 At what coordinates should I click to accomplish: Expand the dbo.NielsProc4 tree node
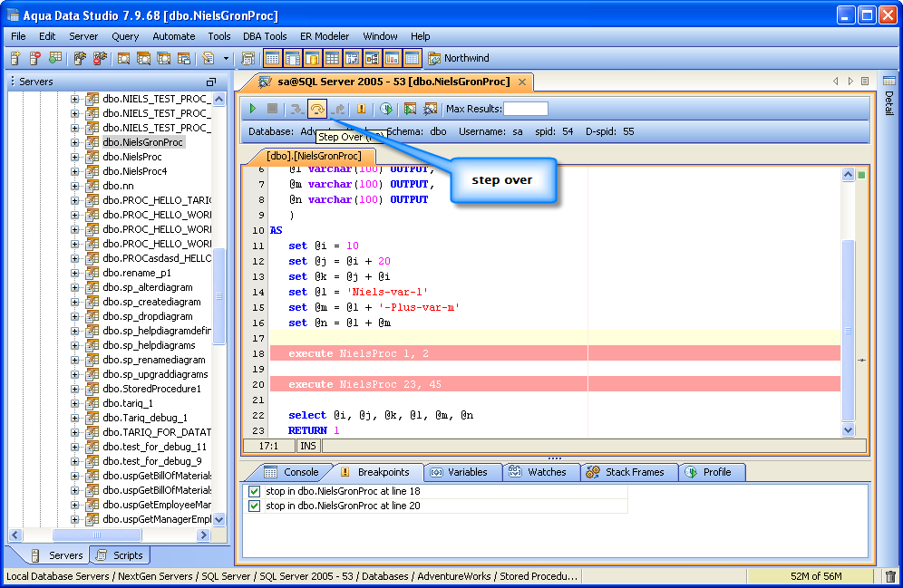tap(76, 171)
